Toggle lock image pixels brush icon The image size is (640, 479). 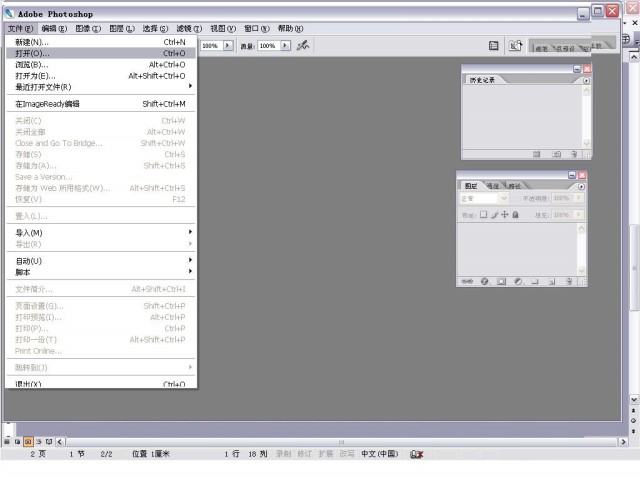coord(494,215)
